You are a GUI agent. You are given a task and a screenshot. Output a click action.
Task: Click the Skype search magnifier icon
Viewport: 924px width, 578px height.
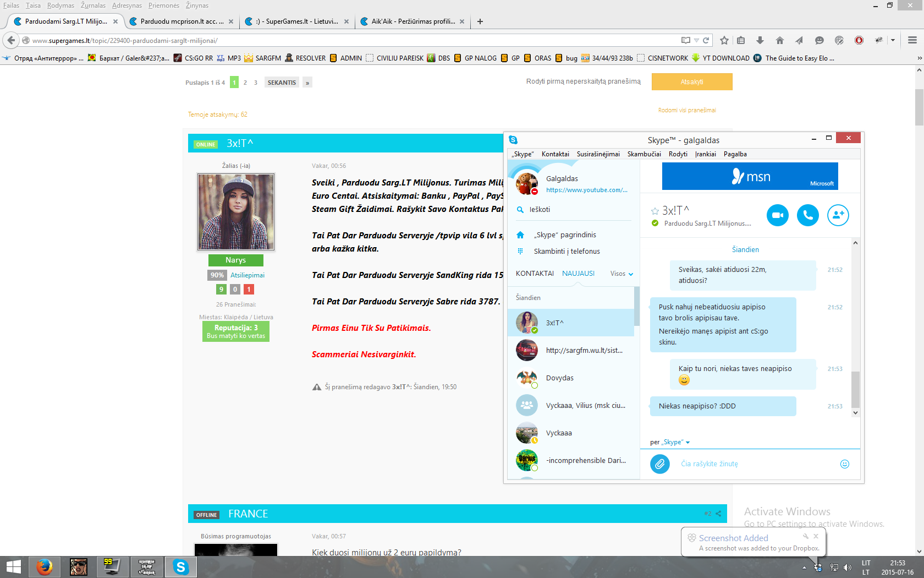(x=520, y=209)
